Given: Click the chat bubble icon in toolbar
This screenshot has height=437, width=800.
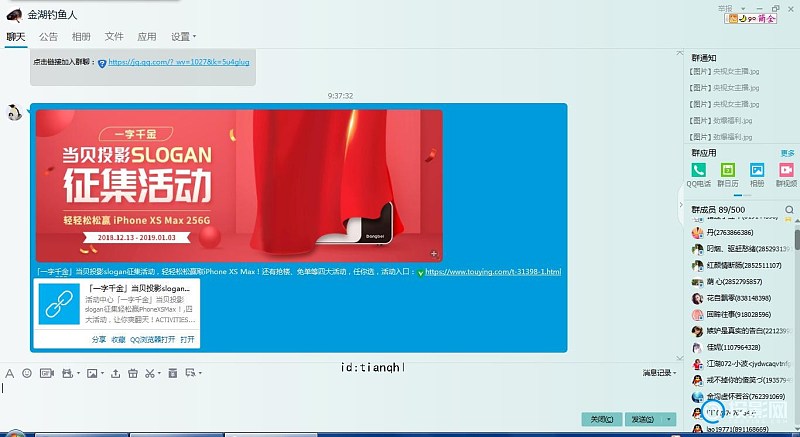Looking at the screenshot, I should coord(191,373).
